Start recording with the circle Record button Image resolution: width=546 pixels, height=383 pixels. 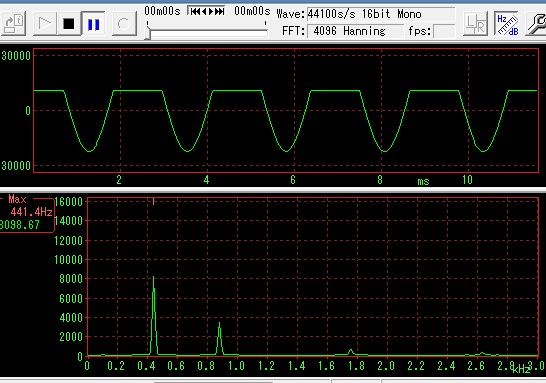[x=124, y=24]
